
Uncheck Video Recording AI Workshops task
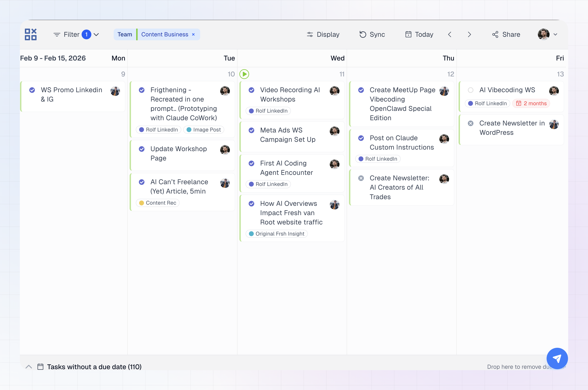click(x=251, y=90)
